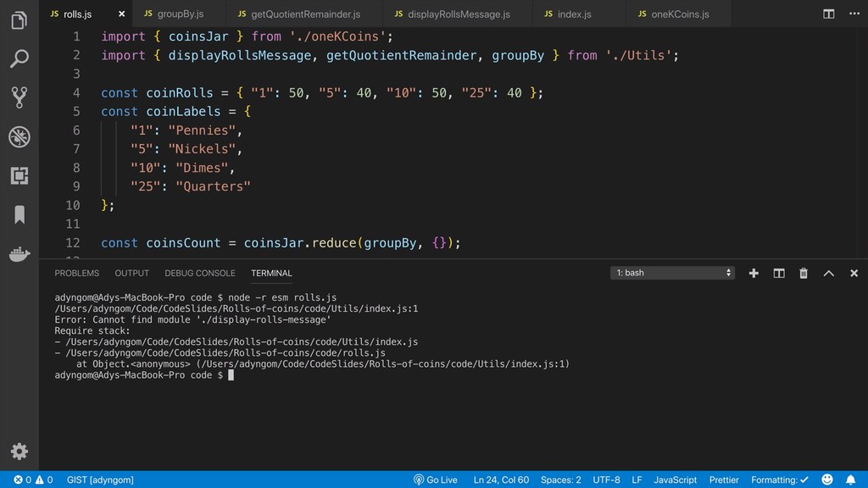
Task: Click './Utils' import path on line 2
Action: pos(638,55)
